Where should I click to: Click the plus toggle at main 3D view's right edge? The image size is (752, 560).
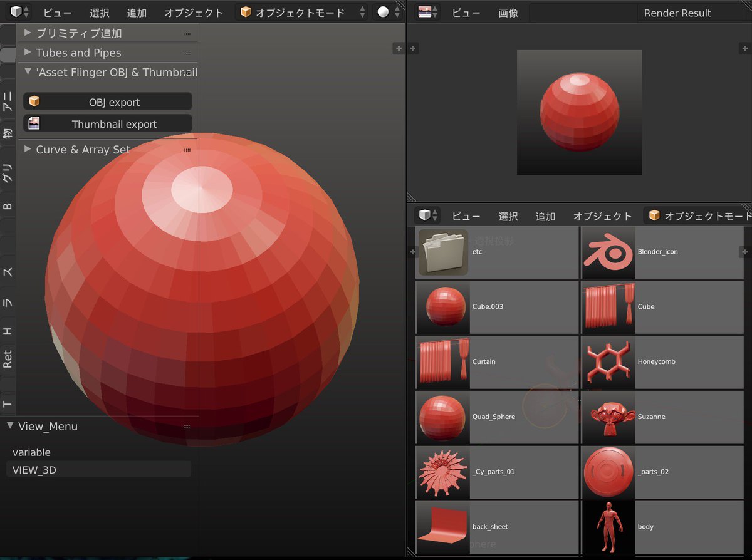click(398, 48)
